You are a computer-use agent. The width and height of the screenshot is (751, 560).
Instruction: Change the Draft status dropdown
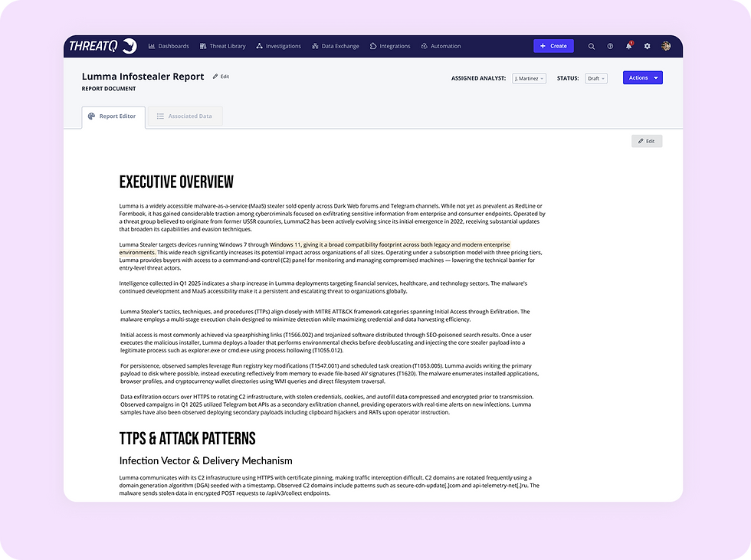(x=596, y=78)
